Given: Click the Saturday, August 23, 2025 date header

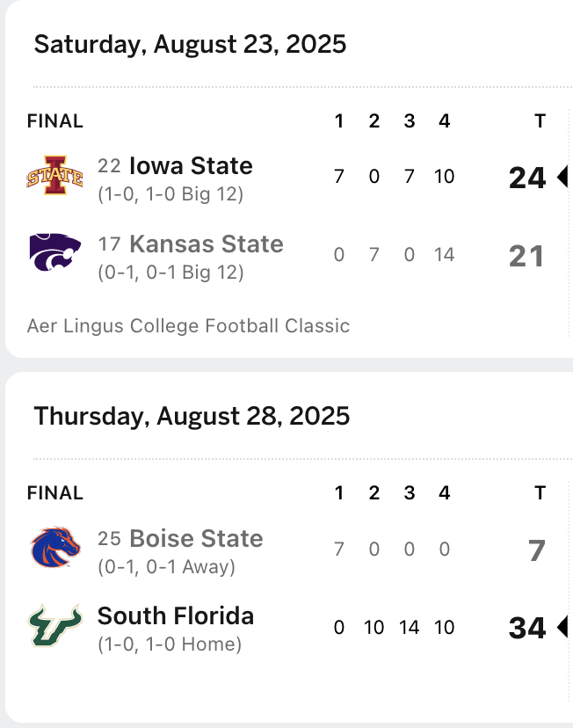Looking at the screenshot, I should pos(190,44).
